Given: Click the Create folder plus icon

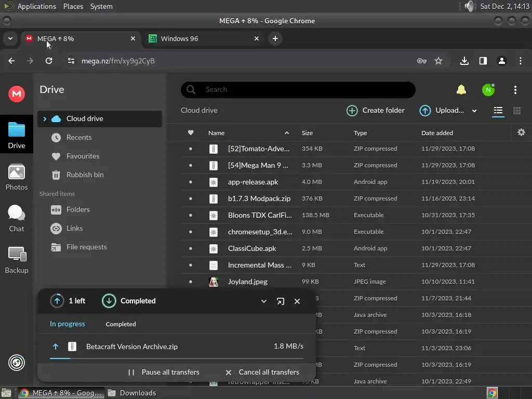Looking at the screenshot, I should (x=352, y=111).
